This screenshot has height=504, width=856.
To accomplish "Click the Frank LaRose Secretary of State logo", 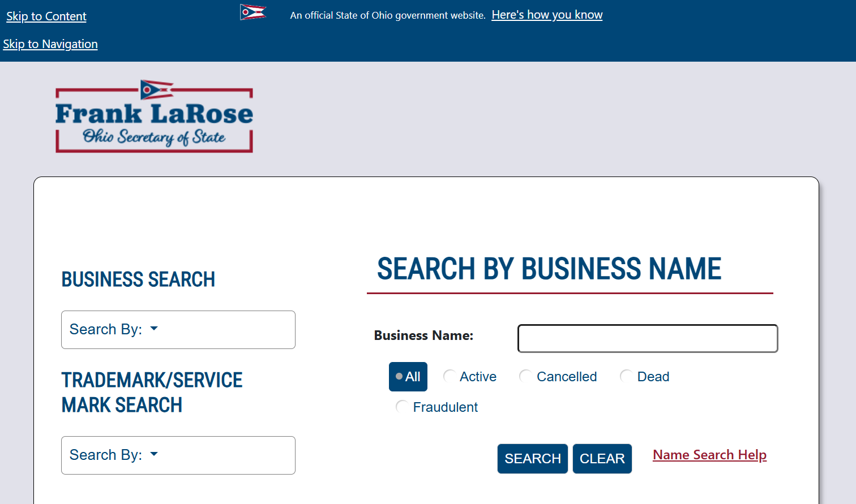I will [x=154, y=115].
